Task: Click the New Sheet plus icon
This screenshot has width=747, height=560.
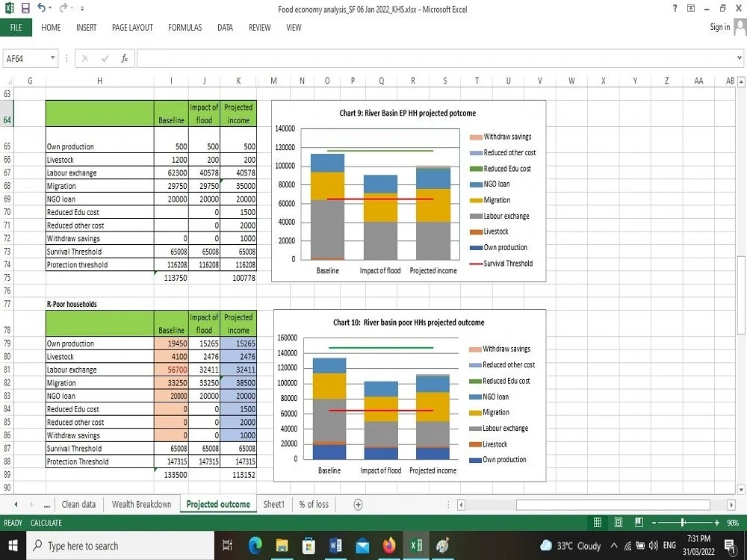Action: point(359,504)
